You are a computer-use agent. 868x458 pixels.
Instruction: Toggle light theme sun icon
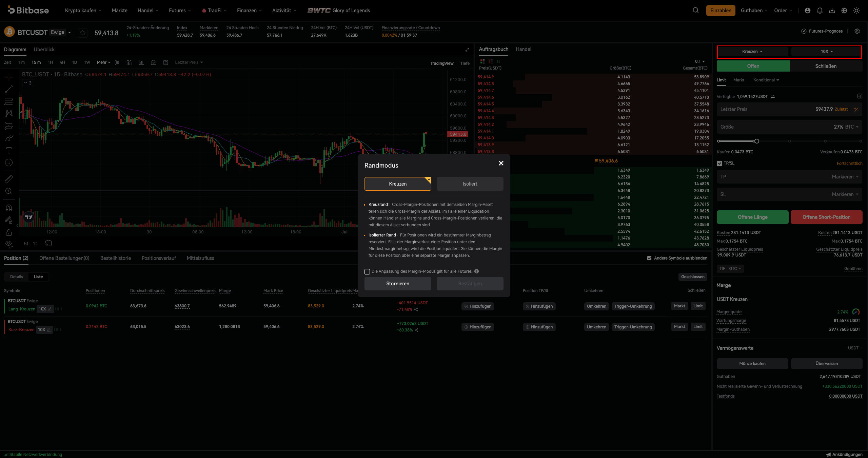click(x=856, y=11)
